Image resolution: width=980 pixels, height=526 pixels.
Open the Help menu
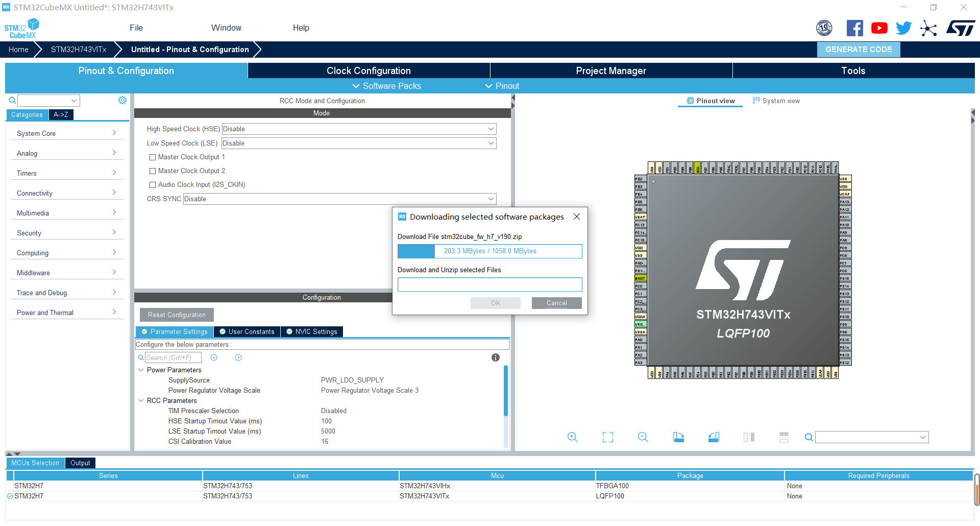click(x=301, y=28)
